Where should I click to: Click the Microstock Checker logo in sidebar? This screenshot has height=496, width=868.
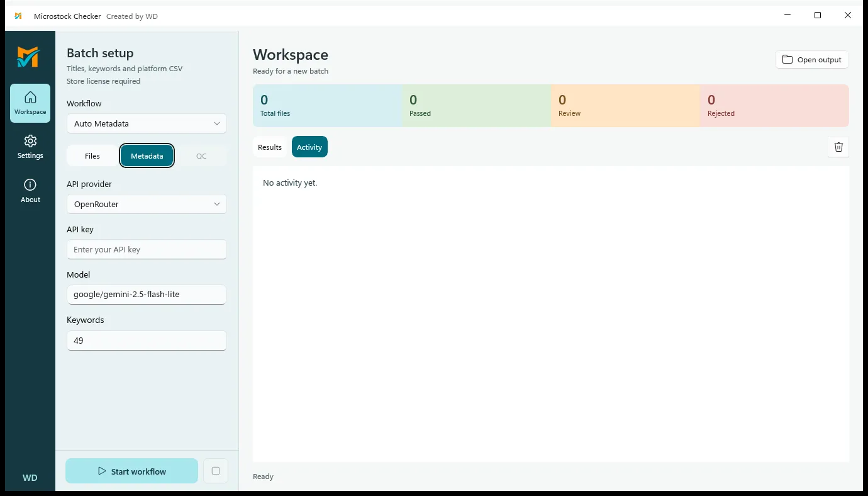tap(28, 57)
